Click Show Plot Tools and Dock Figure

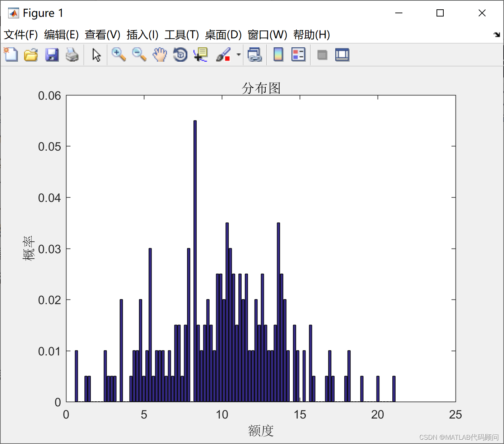point(342,55)
